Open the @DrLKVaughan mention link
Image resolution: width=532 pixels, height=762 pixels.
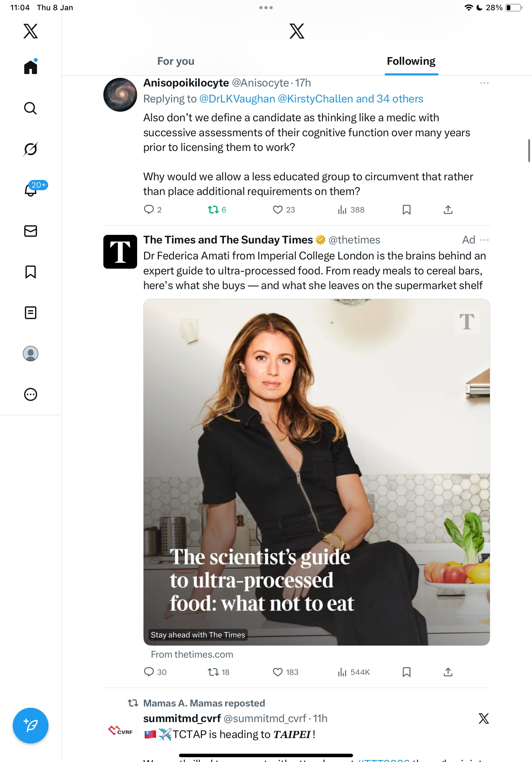point(237,99)
